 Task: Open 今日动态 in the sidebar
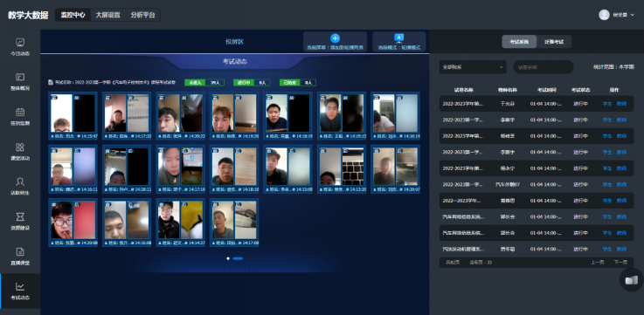click(x=20, y=47)
